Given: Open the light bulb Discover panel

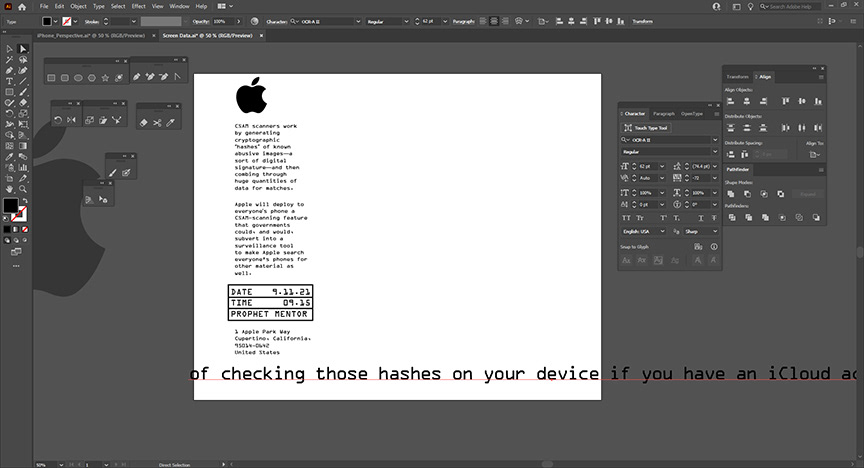Looking at the screenshot, I should click(750, 7).
